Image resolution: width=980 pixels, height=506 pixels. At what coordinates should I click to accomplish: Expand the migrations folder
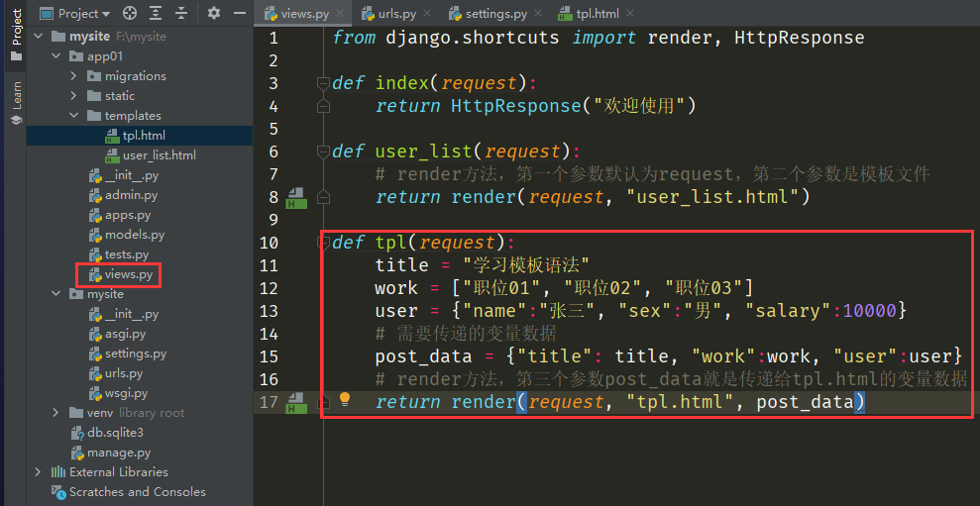[x=74, y=76]
